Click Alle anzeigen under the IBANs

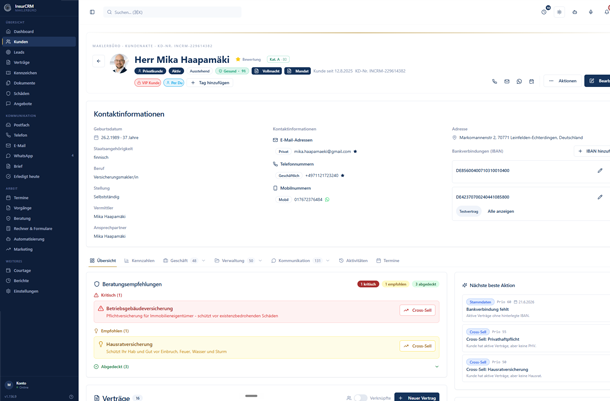(x=501, y=211)
